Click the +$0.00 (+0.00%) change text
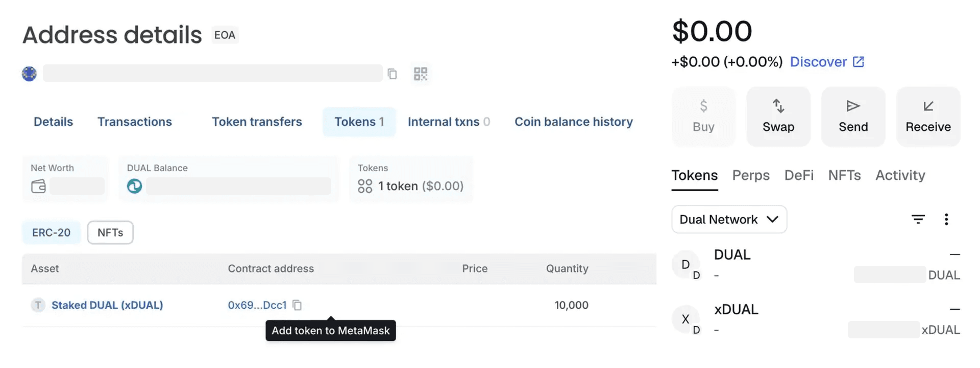This screenshot has width=980, height=368. point(727,62)
